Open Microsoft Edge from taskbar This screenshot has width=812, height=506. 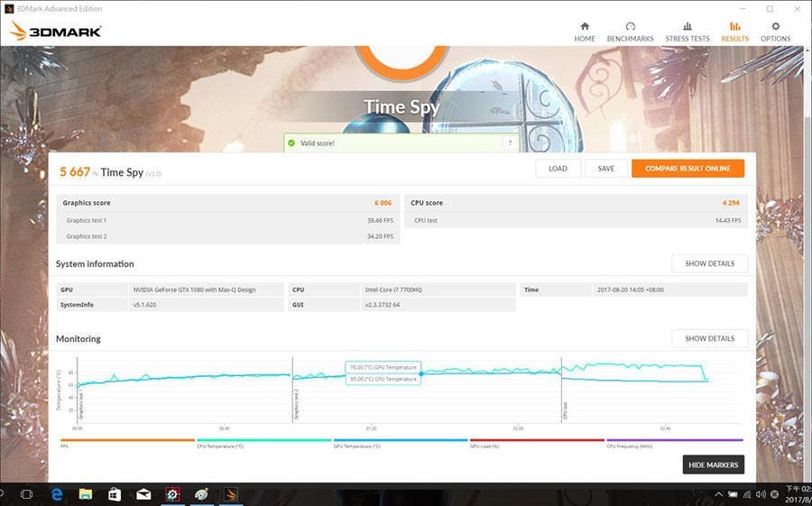tap(57, 494)
